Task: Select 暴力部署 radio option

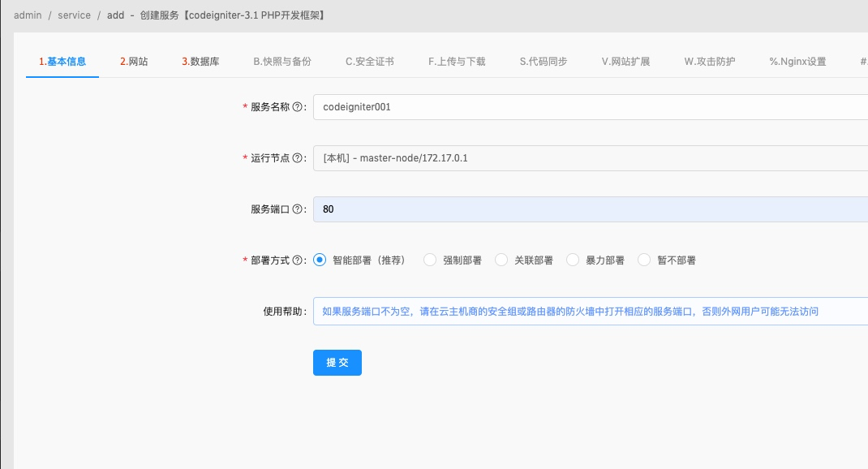Action: 573,260
